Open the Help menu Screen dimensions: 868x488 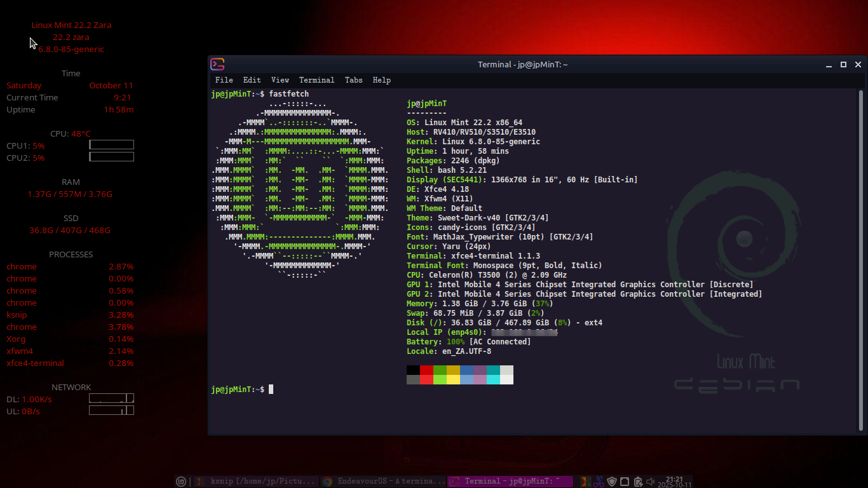[381, 80]
